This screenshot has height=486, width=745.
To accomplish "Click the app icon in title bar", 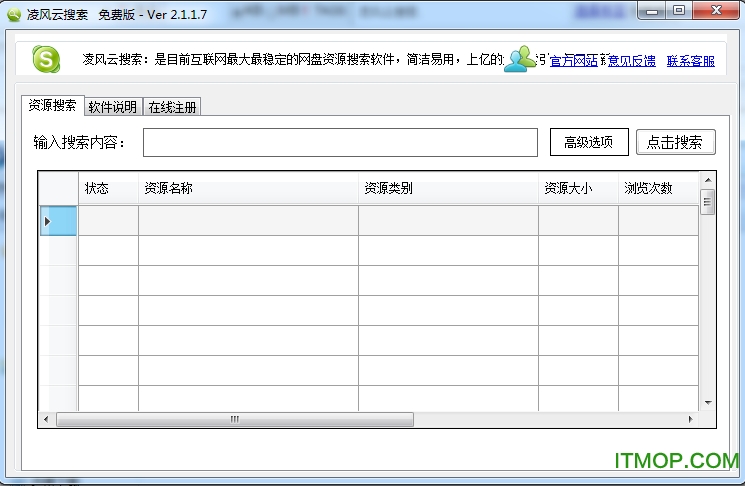I will point(14,14).
